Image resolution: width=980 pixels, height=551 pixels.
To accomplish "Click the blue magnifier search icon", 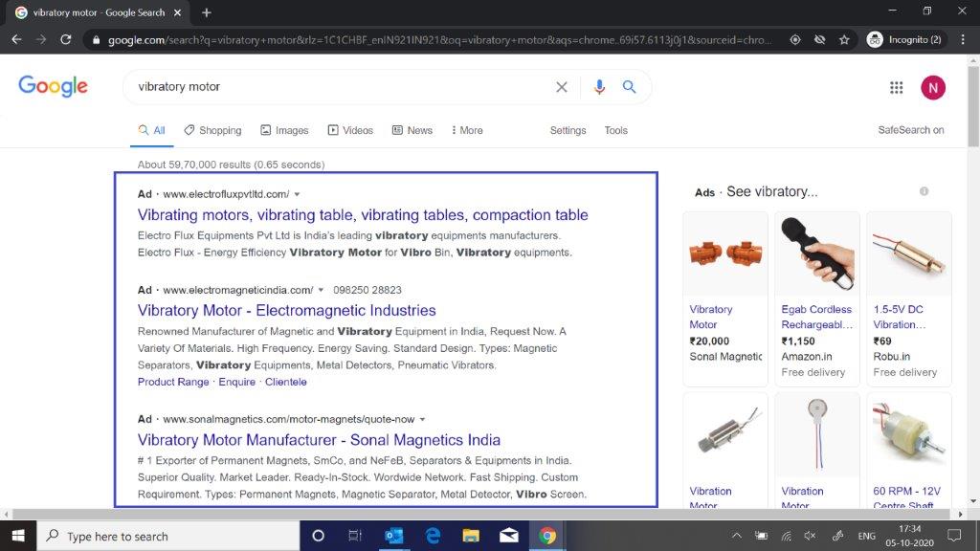I will click(630, 87).
